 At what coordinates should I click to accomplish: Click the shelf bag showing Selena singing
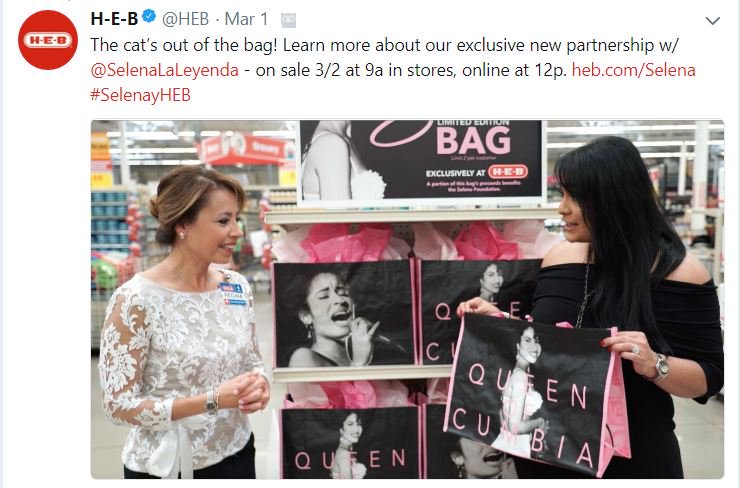click(344, 313)
